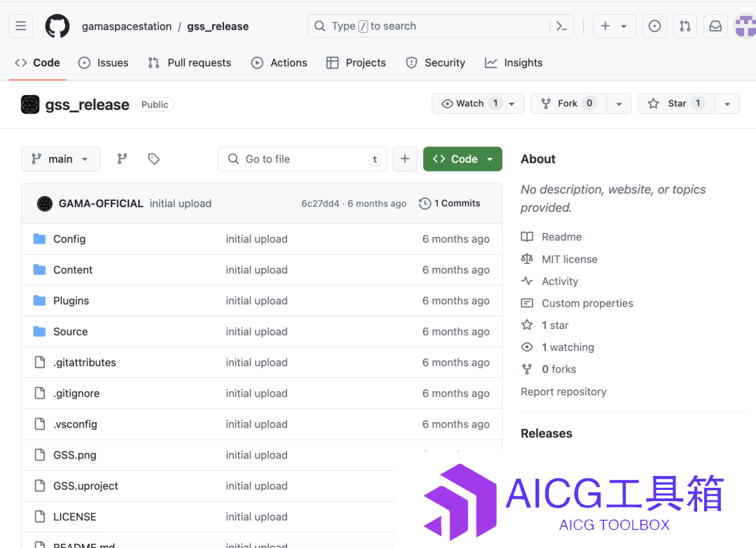Click the gss_release repository avatar
This screenshot has height=548, width=756.
coord(30,104)
